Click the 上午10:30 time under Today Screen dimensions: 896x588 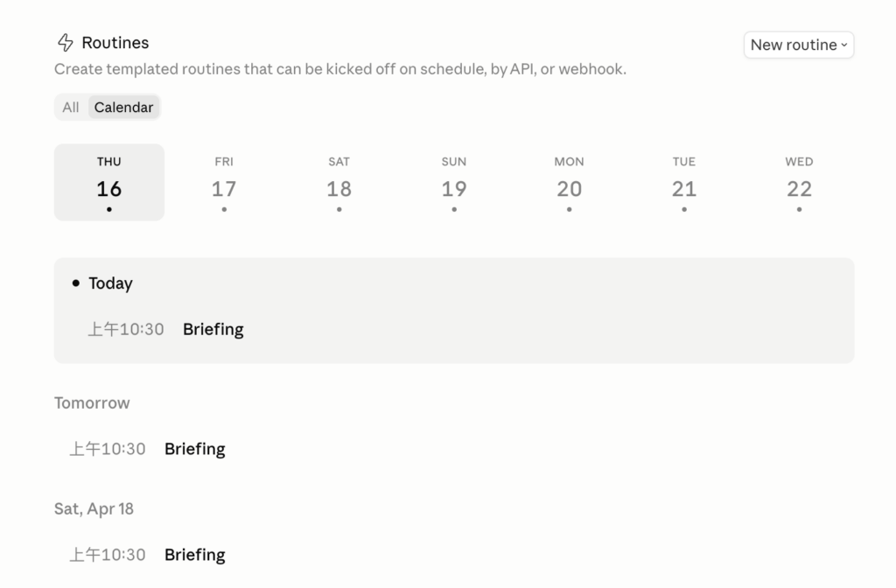[126, 330]
